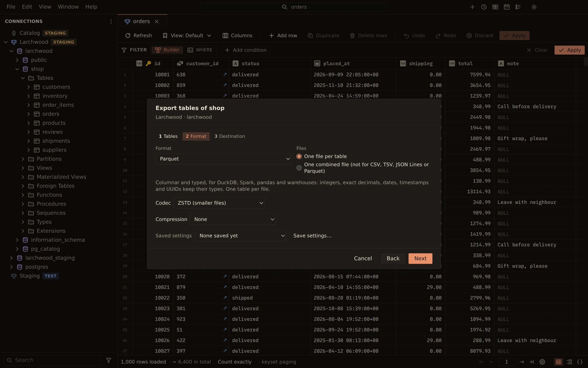This screenshot has width=588, height=368.
Task: Switch filter to Builder mode
Action: 167,50
